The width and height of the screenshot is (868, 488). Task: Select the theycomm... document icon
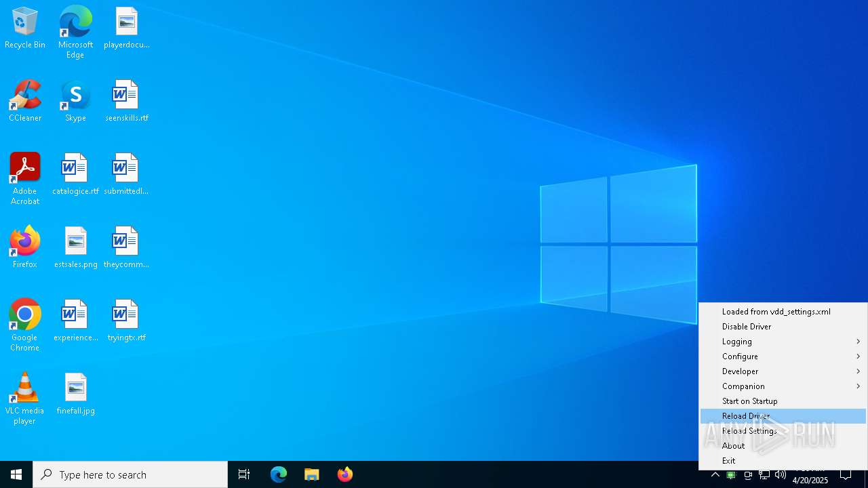126,248
